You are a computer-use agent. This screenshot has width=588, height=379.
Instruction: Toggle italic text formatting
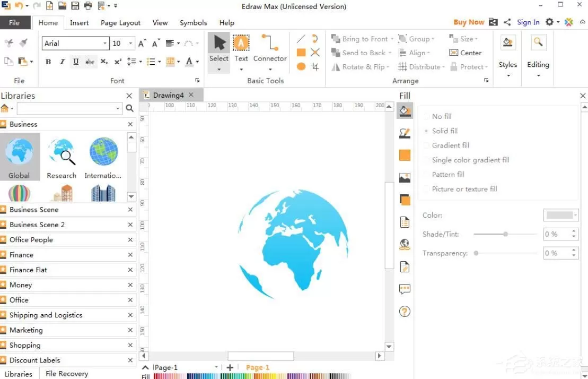62,62
